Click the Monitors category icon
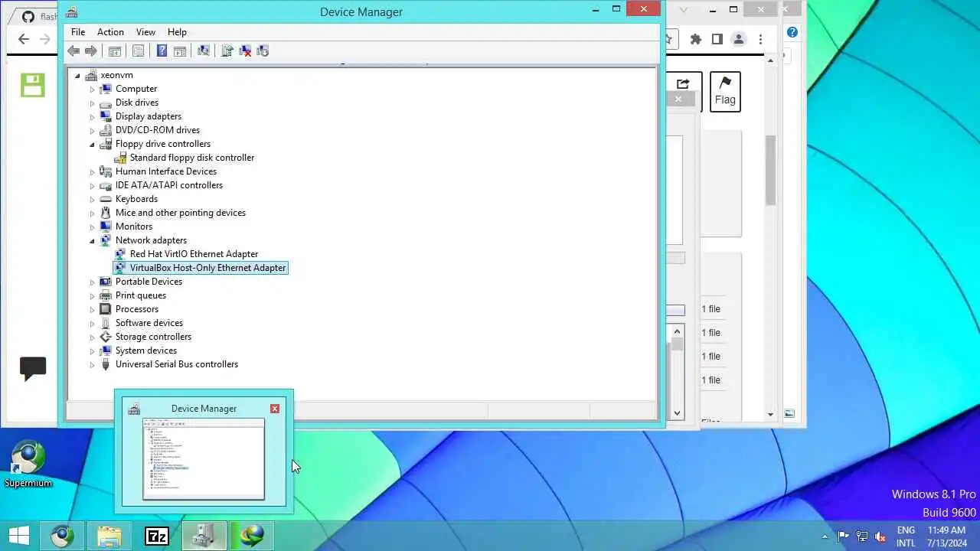 (x=106, y=227)
